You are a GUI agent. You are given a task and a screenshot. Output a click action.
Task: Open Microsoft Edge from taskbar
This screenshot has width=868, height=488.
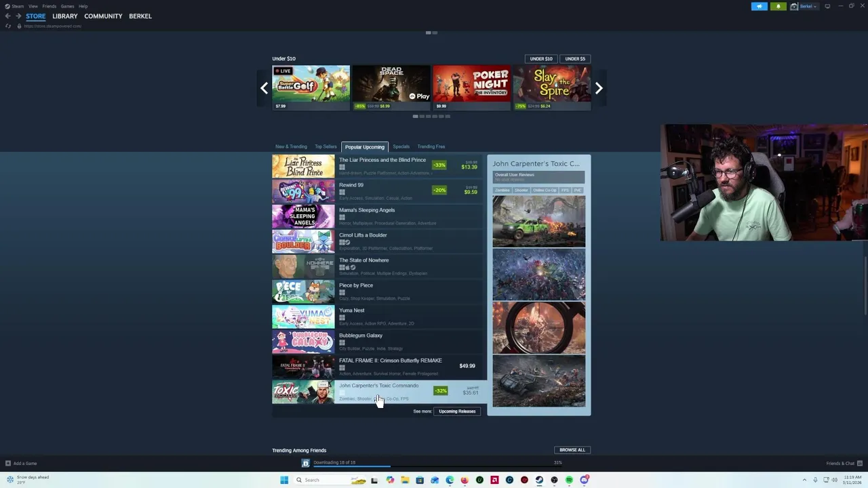point(450,480)
